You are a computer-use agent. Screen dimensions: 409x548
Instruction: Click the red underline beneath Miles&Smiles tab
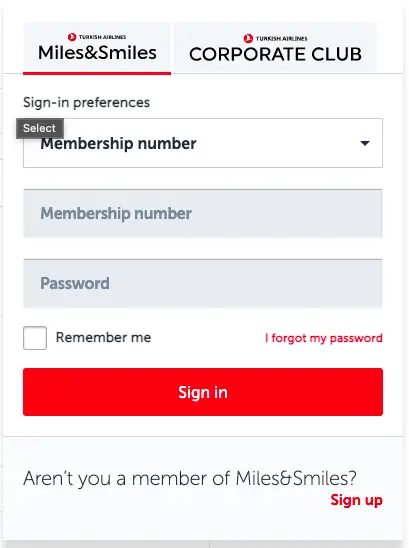(97, 73)
